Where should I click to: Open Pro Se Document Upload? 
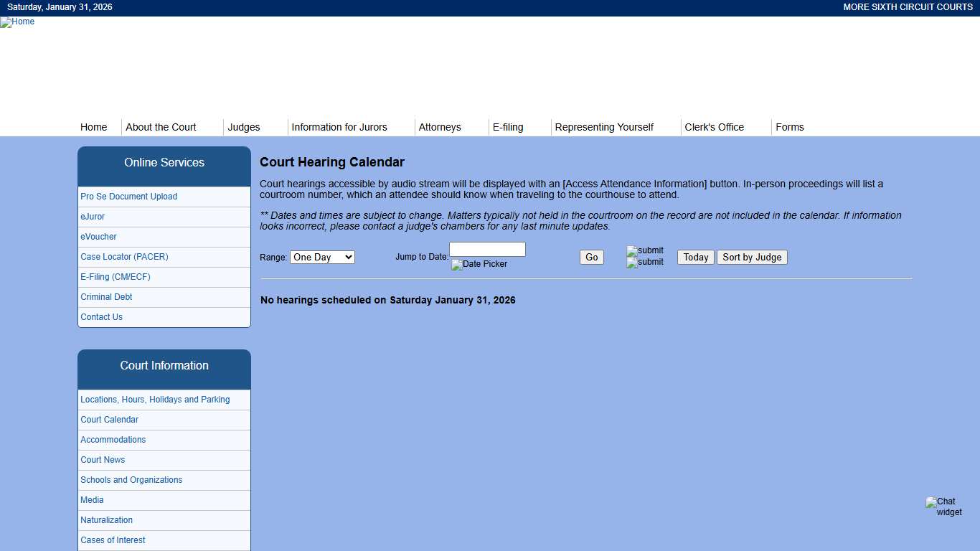(x=128, y=197)
